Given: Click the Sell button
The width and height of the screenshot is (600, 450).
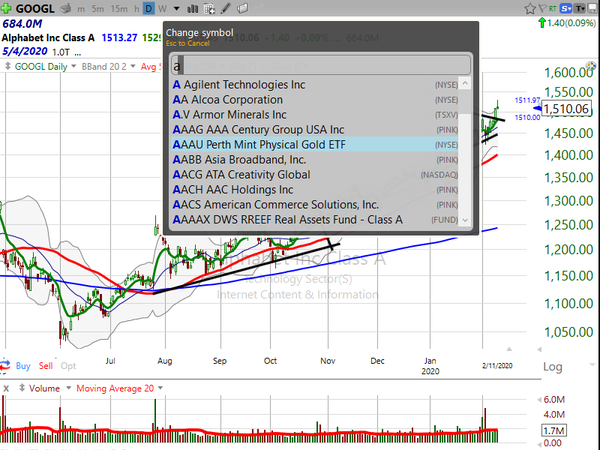Looking at the screenshot, I should coord(46,366).
